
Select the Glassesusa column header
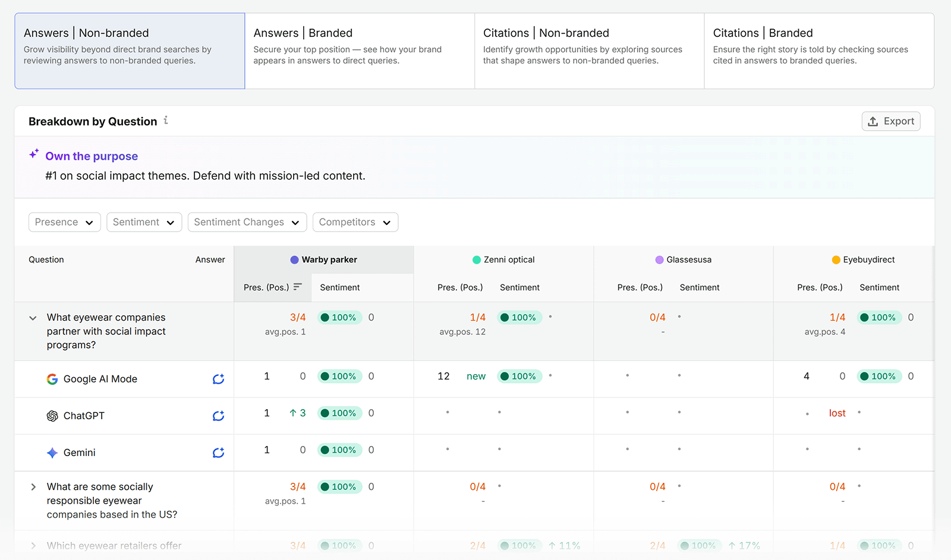point(684,260)
